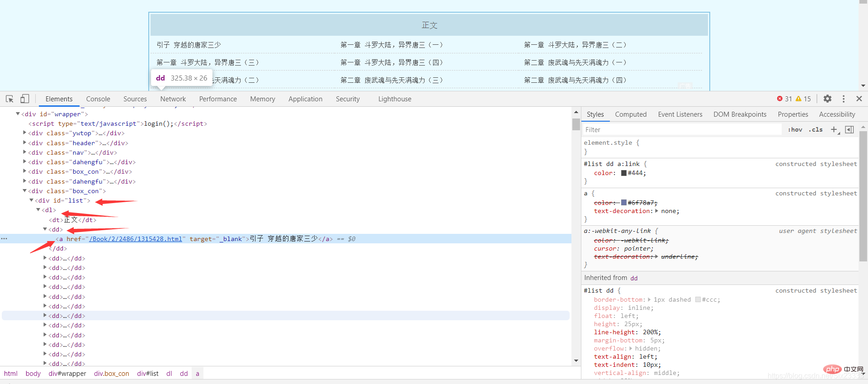Click the yellow warning count icon
Viewport: 868px width, 384px height.
pos(798,99)
